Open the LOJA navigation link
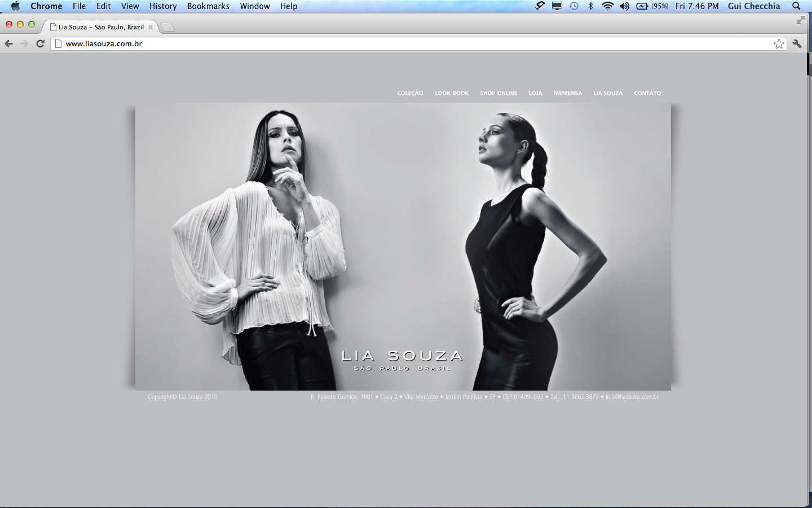The width and height of the screenshot is (812, 508). [535, 93]
